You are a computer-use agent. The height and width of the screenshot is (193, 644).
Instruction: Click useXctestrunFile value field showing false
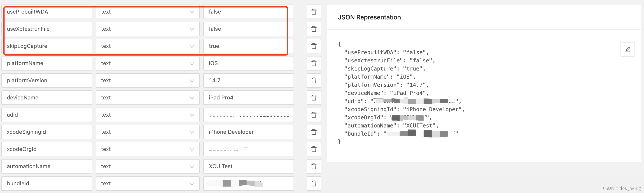248,29
